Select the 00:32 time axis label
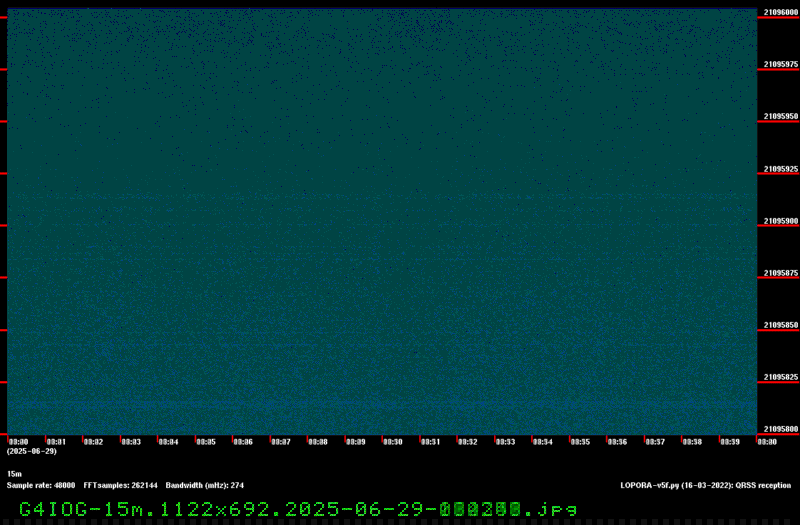The height and width of the screenshot is (525, 800). click(467, 442)
